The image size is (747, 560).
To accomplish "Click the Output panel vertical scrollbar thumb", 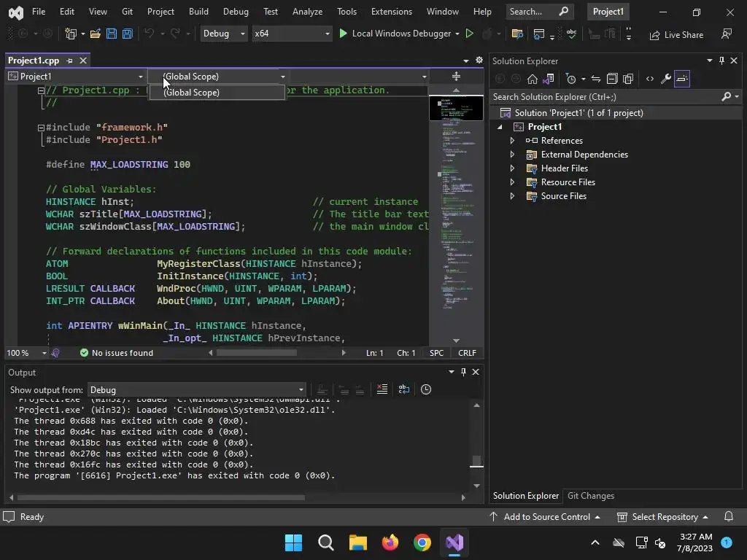I will (476, 461).
